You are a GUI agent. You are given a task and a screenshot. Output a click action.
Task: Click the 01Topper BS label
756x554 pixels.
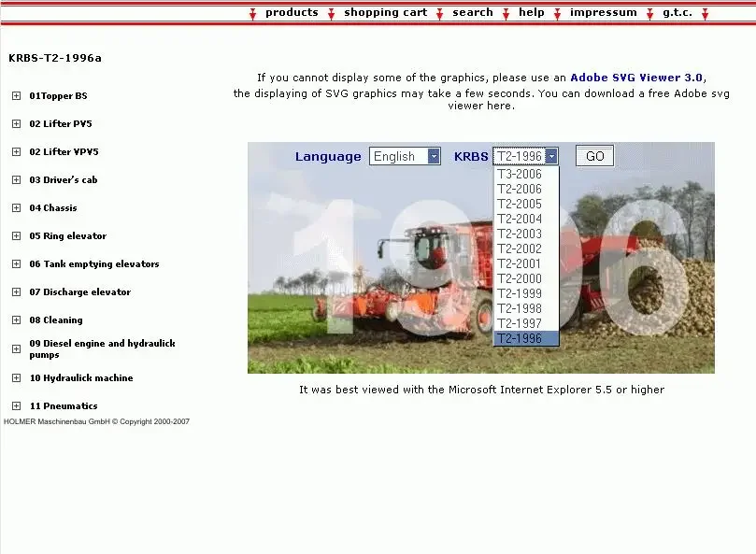point(58,96)
